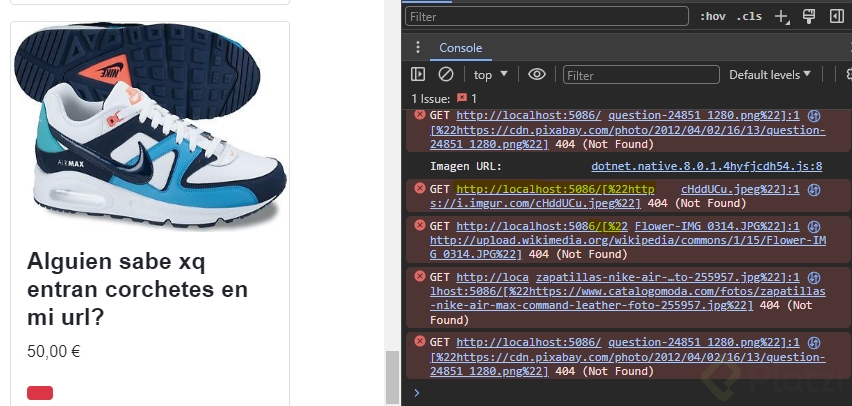Click the .cls class toggle button
Image resolution: width=852 pixels, height=406 pixels.
pyautogui.click(x=749, y=16)
